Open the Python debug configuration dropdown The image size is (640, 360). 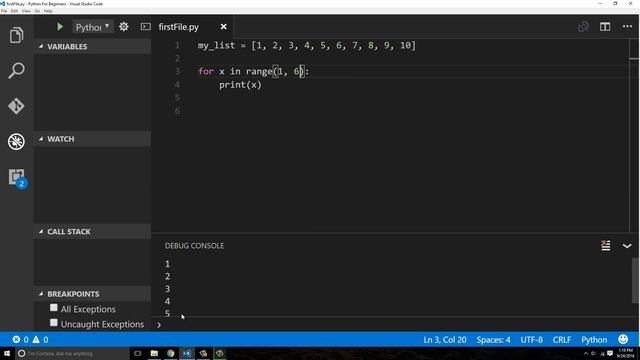93,27
